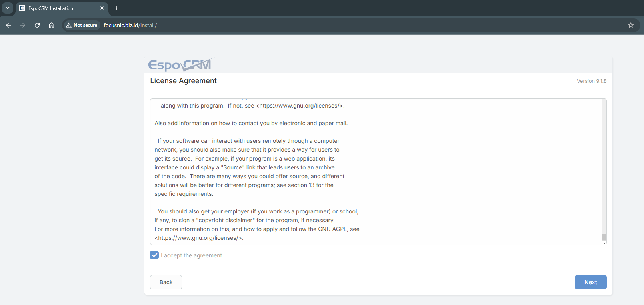
Task: Proceed with the Next button
Action: 590,282
